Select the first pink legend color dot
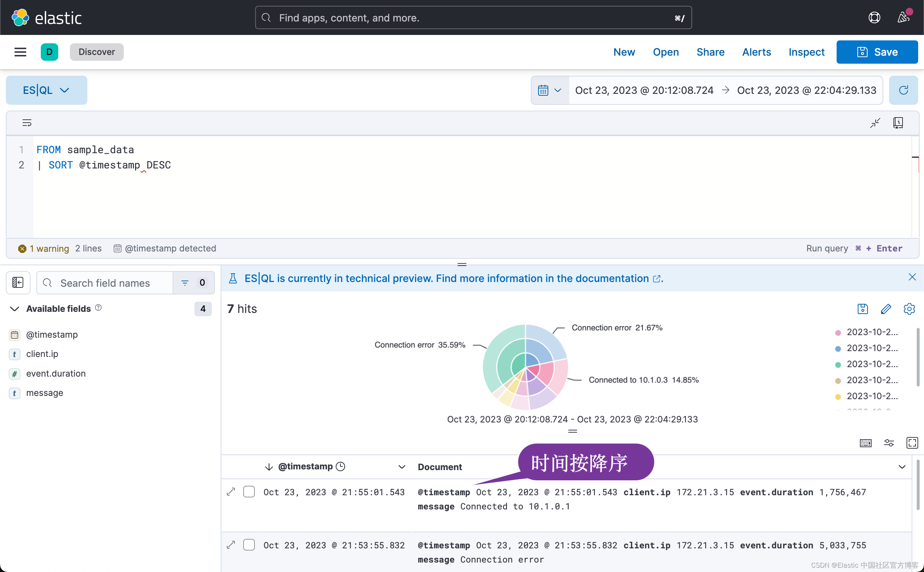This screenshot has height=572, width=924. pos(838,333)
